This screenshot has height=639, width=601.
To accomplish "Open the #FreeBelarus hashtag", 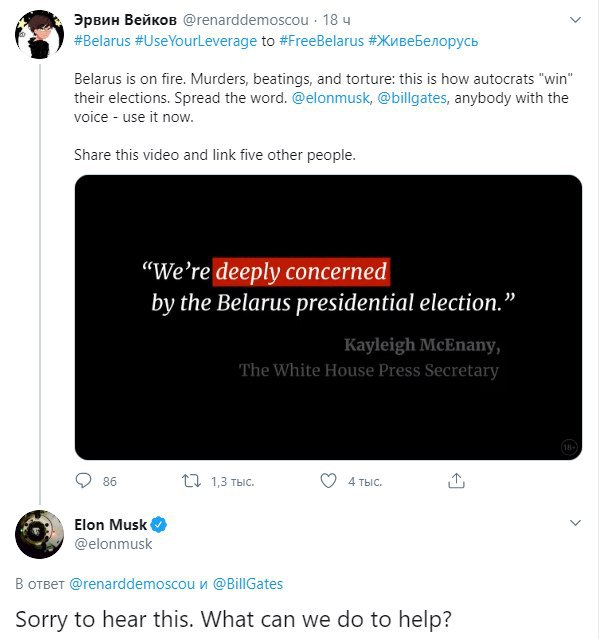I will pos(321,40).
